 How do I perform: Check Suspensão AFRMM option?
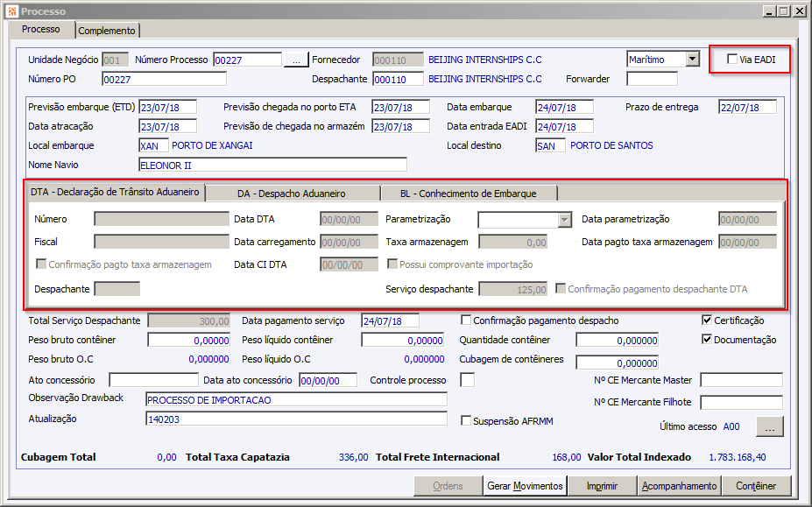pos(466,420)
